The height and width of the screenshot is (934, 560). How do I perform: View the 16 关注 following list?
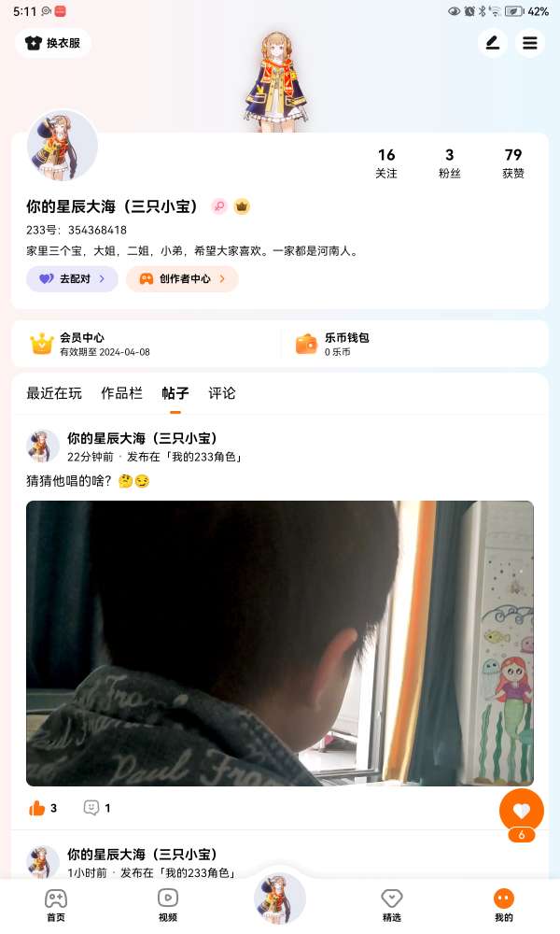click(386, 163)
